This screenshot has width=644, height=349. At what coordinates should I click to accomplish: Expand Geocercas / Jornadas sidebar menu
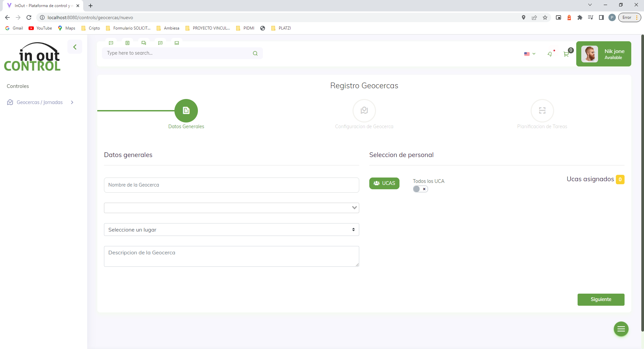pyautogui.click(x=40, y=102)
